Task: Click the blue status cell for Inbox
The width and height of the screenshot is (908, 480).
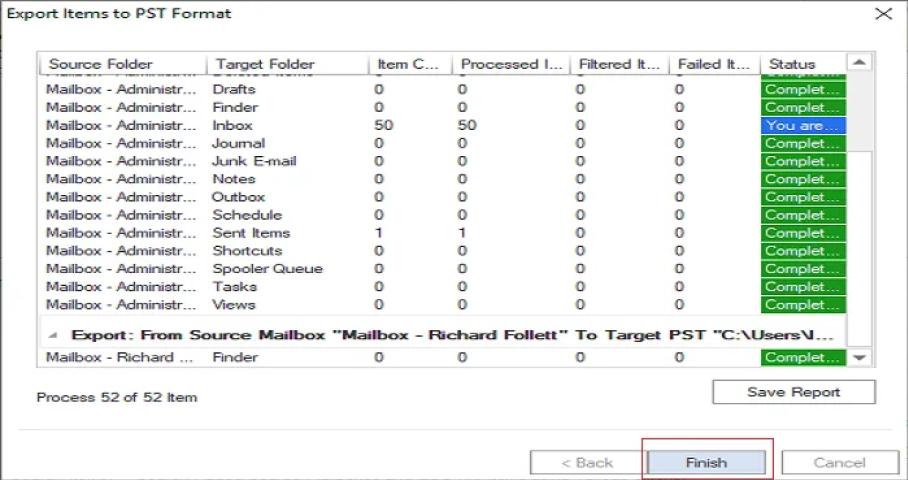Action: point(803,126)
